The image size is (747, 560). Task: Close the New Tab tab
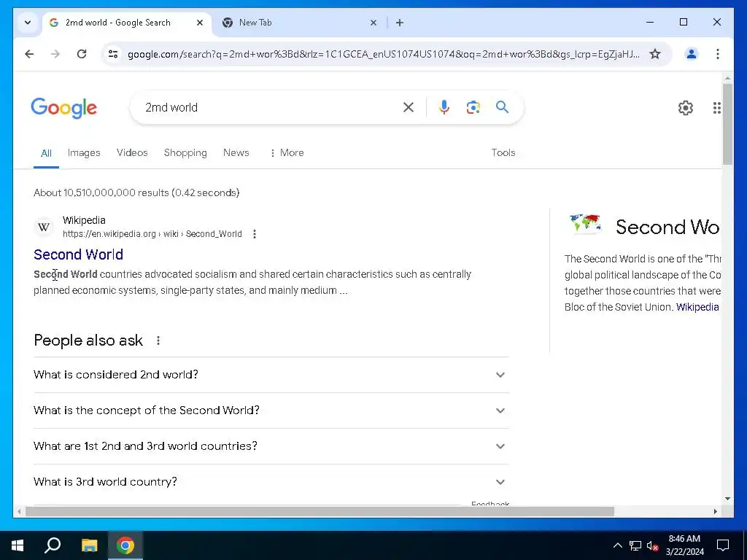tap(373, 23)
